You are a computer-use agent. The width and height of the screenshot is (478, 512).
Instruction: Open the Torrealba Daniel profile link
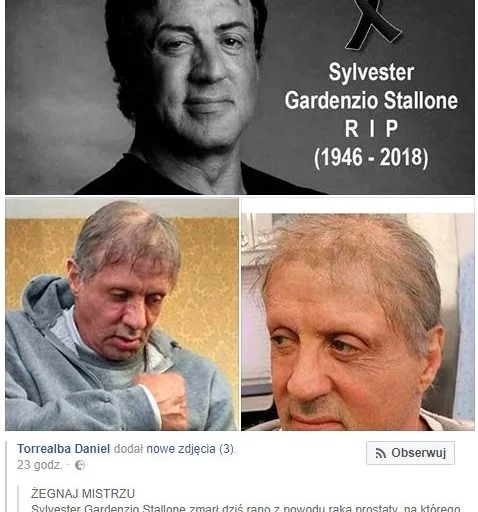pyautogui.click(x=63, y=449)
